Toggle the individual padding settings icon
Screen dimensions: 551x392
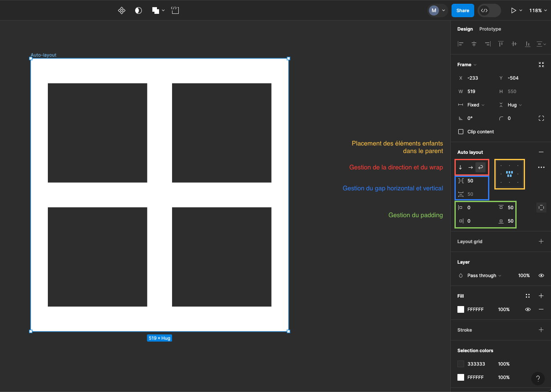click(x=541, y=207)
